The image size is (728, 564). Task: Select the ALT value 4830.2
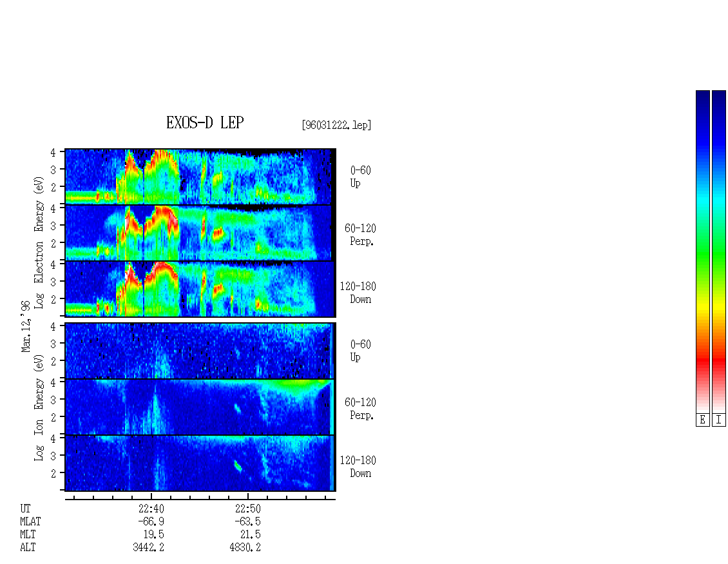coord(245,547)
